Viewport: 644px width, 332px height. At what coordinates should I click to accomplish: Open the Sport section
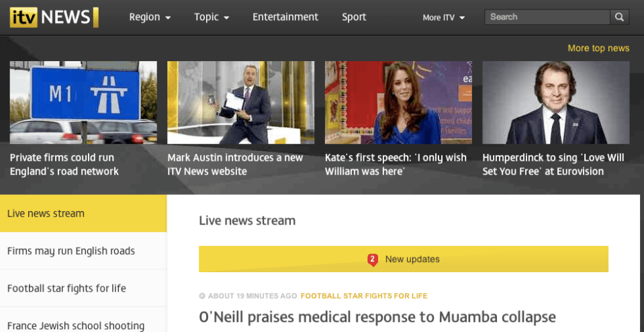(354, 17)
